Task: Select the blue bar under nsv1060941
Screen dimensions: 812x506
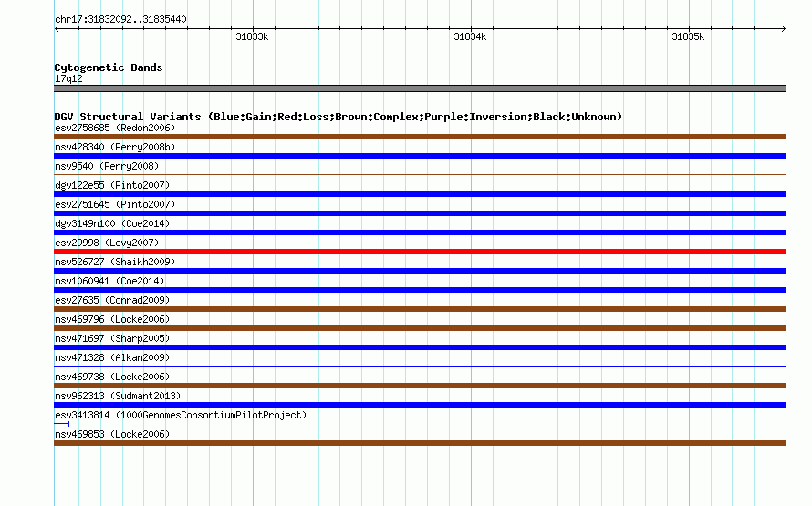Action: pos(420,290)
